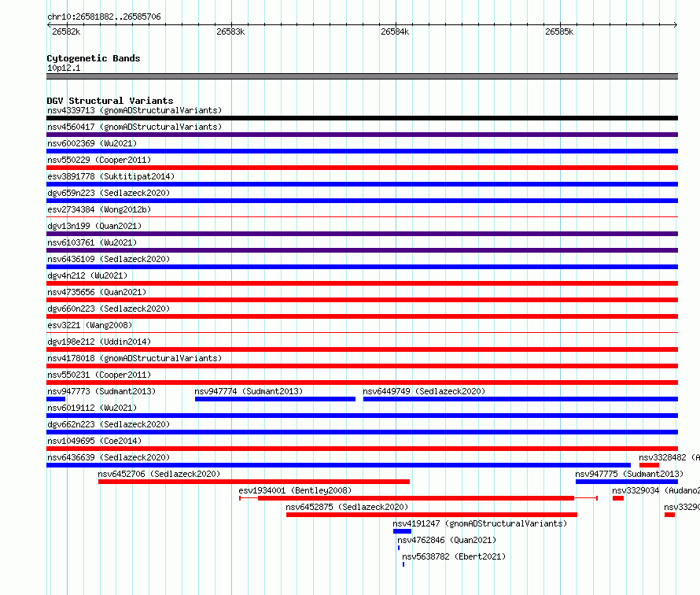Open nsv4191247 (gnomADStructuralVariants) variant

click(480, 523)
